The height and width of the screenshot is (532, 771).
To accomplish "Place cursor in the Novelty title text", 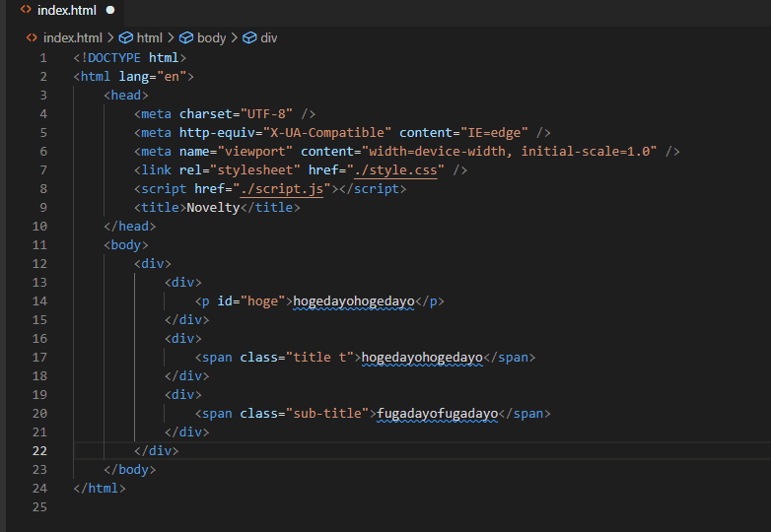I will [213, 208].
